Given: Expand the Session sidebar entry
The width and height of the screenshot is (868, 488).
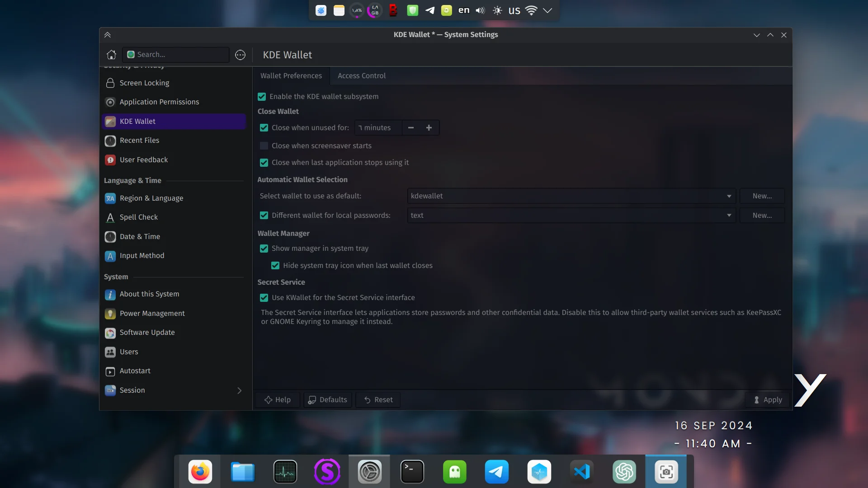Looking at the screenshot, I should [174, 390].
